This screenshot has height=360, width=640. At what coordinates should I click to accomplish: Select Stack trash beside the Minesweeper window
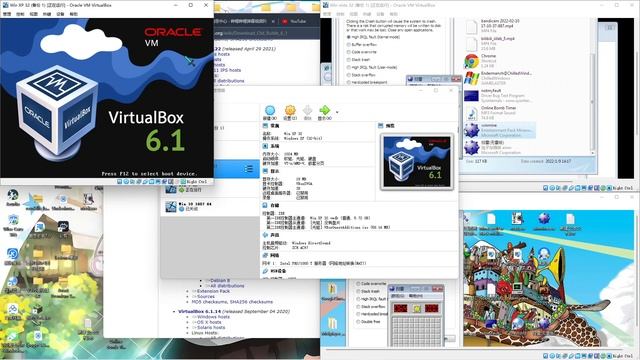tap(358, 291)
